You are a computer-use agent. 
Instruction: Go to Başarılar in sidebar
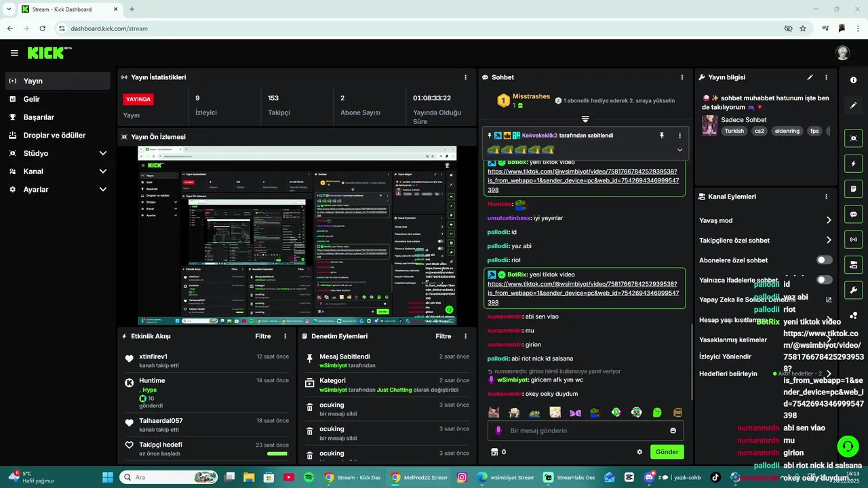[58, 117]
